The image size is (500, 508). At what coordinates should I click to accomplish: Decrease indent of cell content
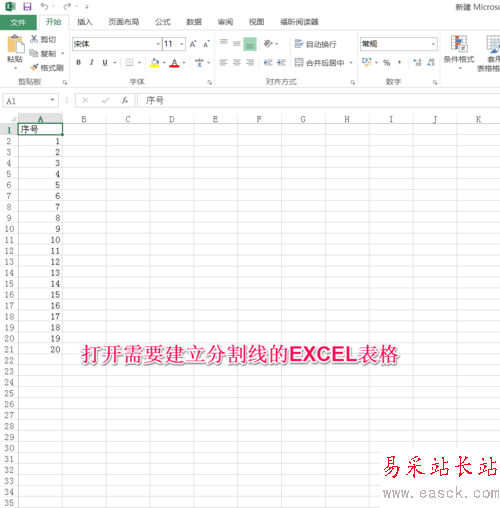click(x=268, y=62)
